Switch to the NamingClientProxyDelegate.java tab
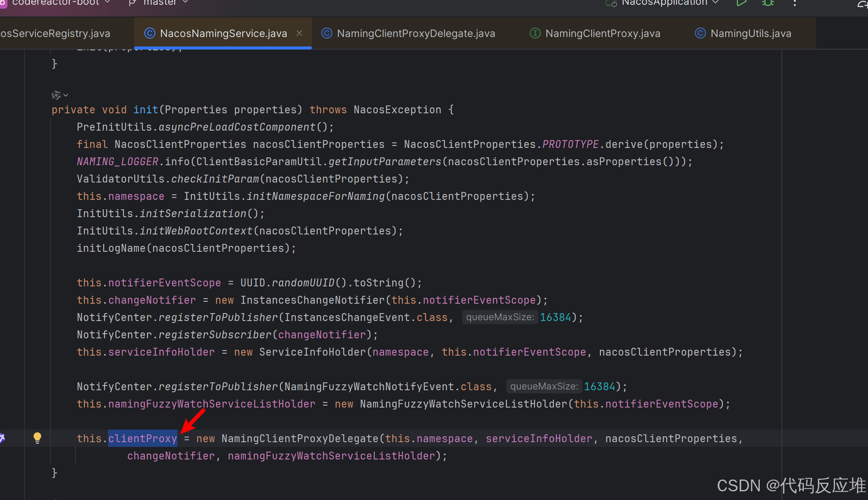This screenshot has height=500, width=868. (416, 33)
